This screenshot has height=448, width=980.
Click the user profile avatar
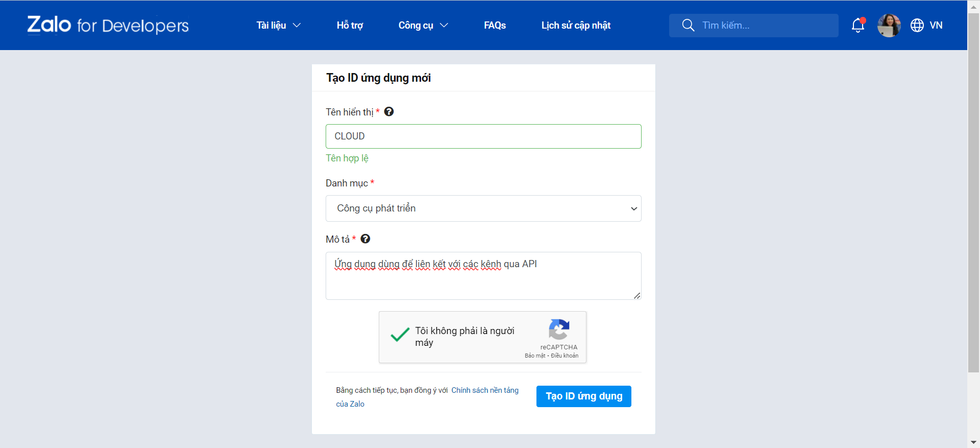point(889,25)
